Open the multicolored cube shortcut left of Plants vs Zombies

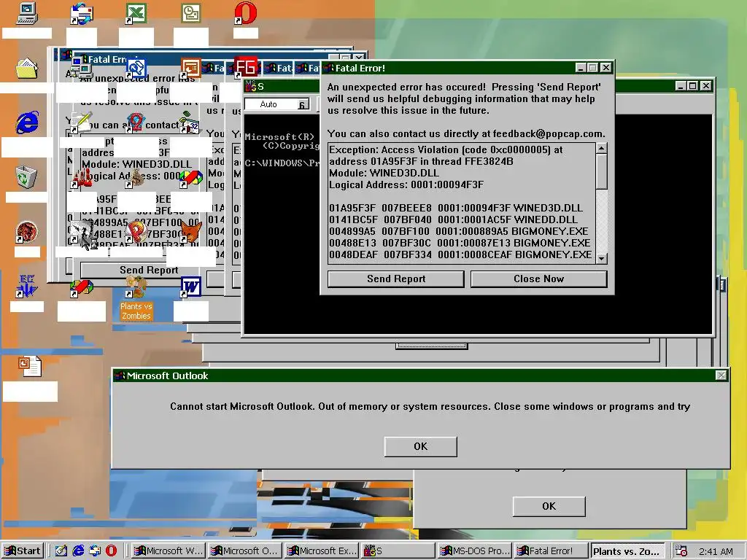pyautogui.click(x=82, y=287)
